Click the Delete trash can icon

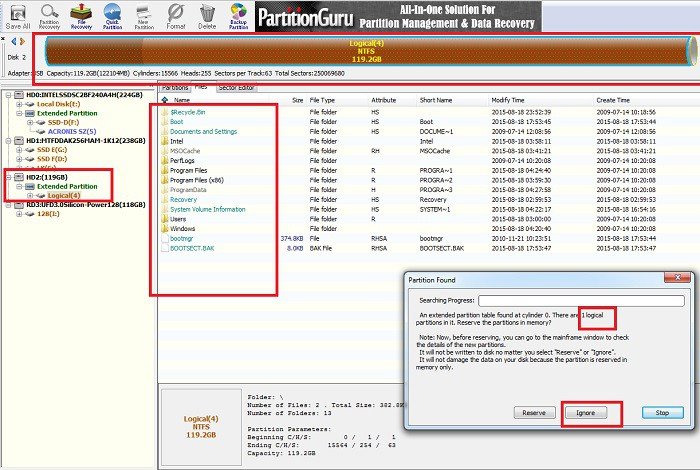coord(207,16)
